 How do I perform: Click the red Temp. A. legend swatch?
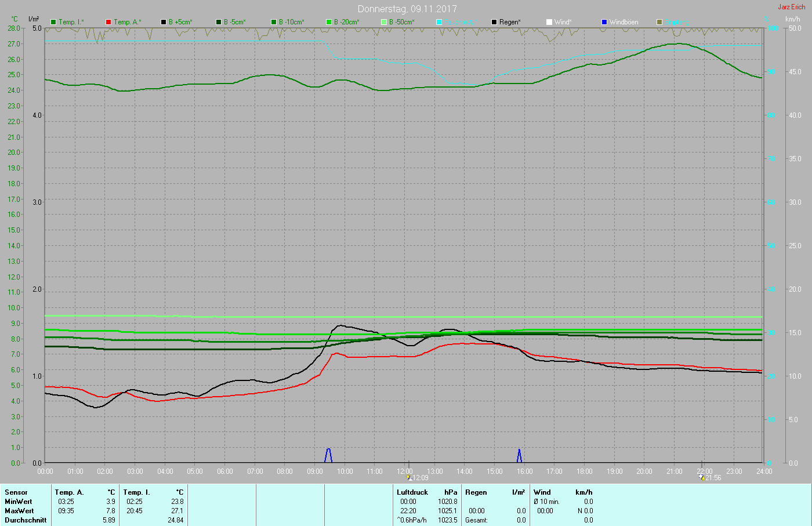point(108,22)
